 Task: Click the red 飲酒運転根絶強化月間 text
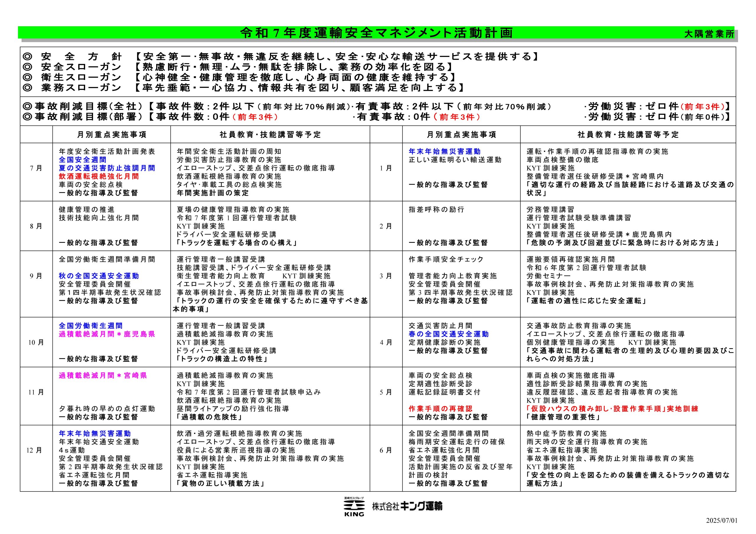99,176
